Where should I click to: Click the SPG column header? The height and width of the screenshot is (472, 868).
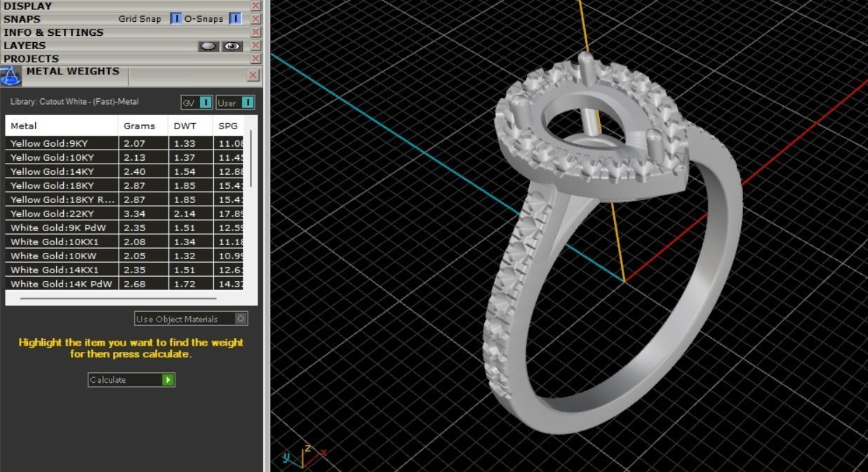228,126
